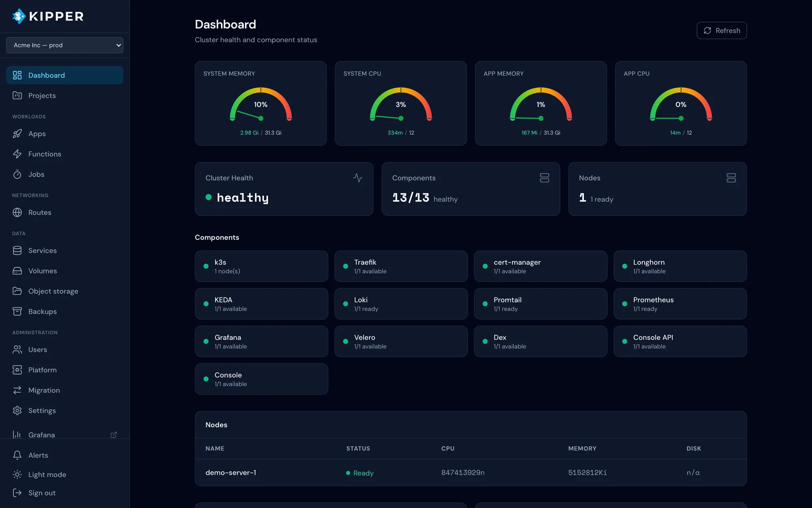The image size is (812, 508).
Task: Click the Kipper logo icon
Action: coord(19,16)
